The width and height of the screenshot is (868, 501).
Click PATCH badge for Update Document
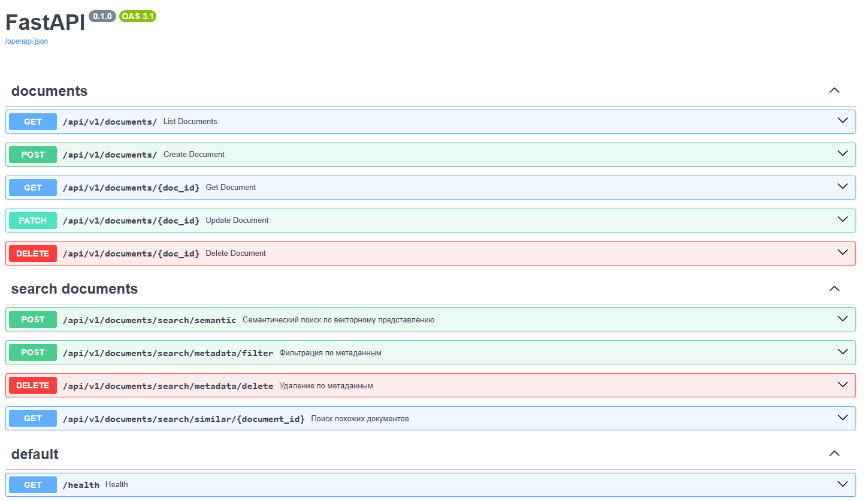[x=33, y=221]
